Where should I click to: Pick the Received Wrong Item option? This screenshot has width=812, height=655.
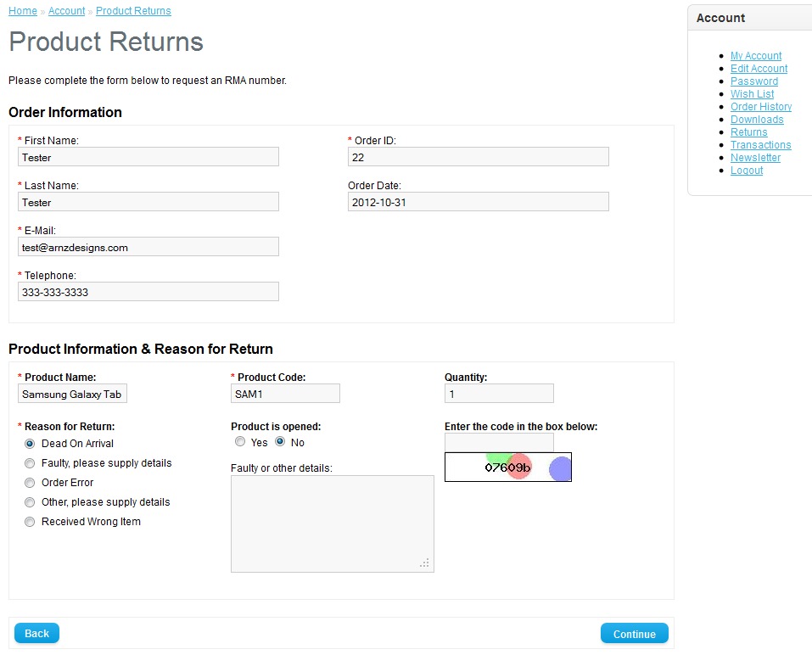pyautogui.click(x=30, y=522)
